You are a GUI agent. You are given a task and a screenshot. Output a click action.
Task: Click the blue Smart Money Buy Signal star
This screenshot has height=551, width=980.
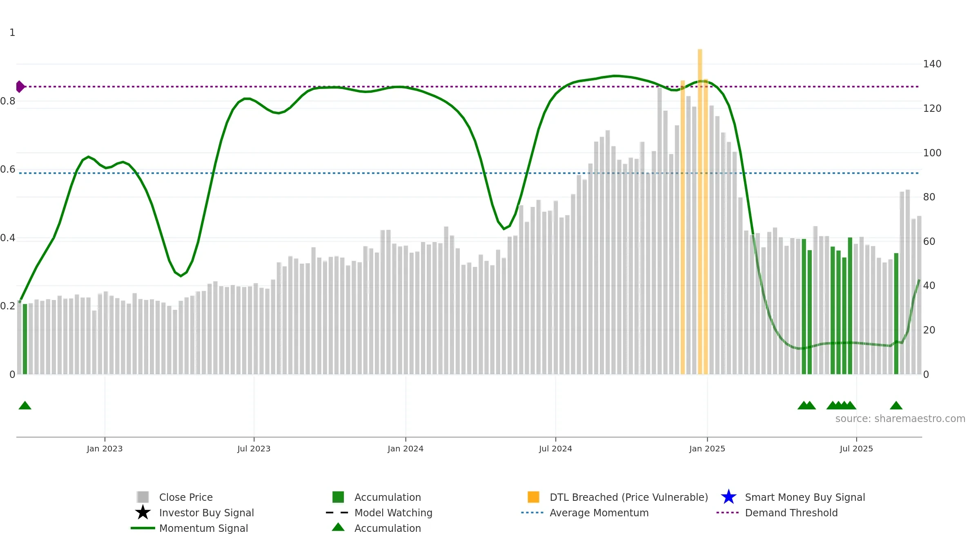728,497
